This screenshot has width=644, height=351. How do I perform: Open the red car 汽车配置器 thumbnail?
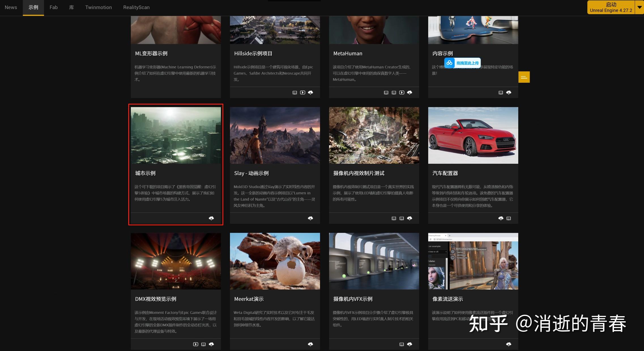473,135
